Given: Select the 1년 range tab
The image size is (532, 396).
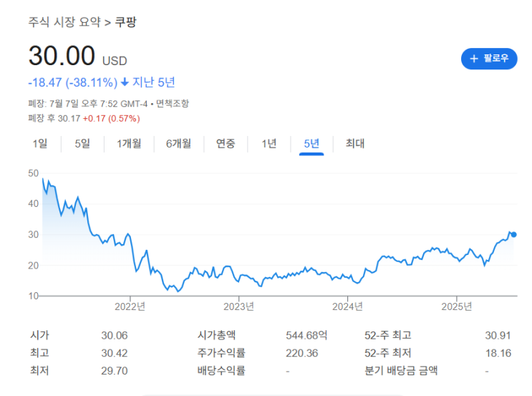Looking at the screenshot, I should (269, 143).
